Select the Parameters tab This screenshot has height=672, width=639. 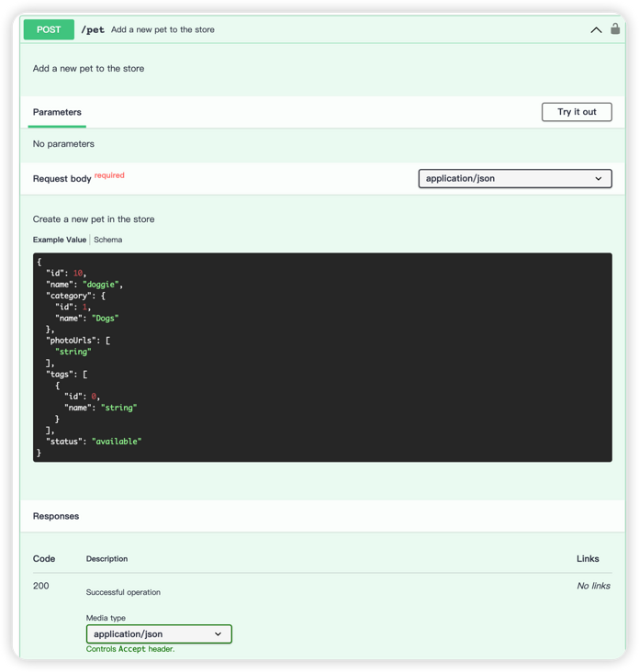coord(57,112)
